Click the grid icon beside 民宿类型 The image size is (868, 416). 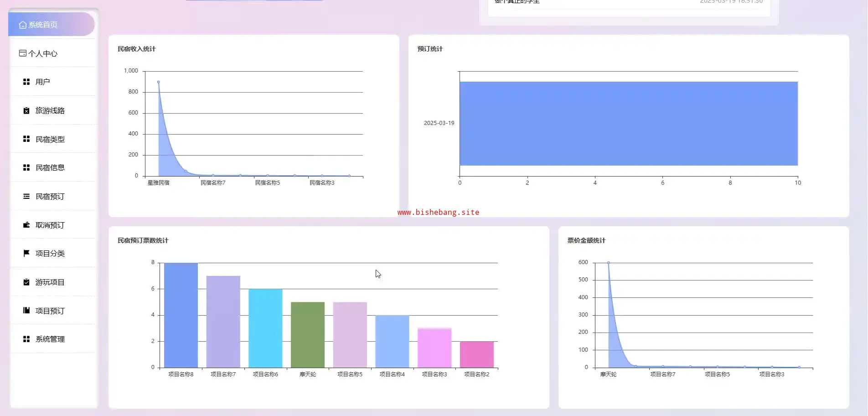tap(26, 139)
